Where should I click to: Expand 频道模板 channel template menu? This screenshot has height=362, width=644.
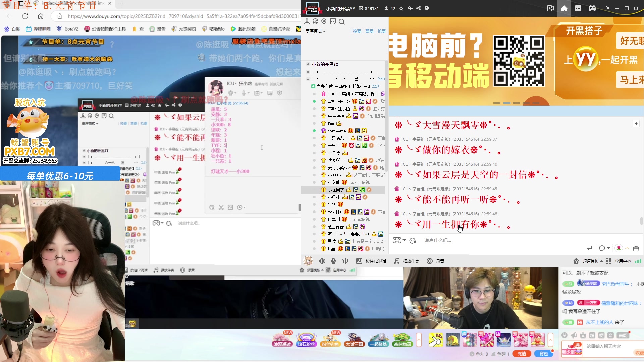pos(588,261)
